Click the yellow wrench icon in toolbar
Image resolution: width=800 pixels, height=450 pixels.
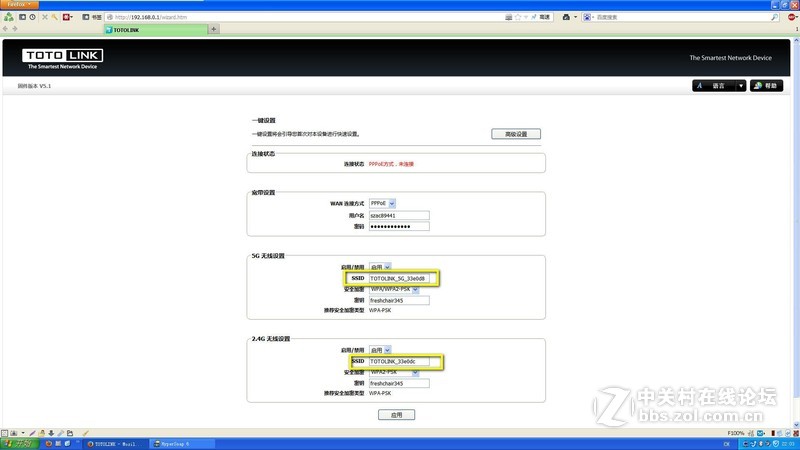pos(54,17)
